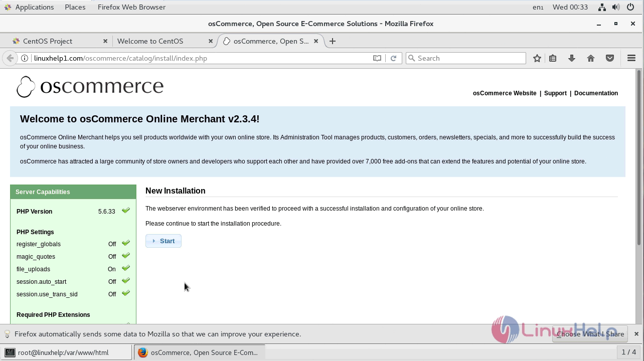The width and height of the screenshot is (644, 361).
Task: Go to the Firefox home page
Action: 591,58
